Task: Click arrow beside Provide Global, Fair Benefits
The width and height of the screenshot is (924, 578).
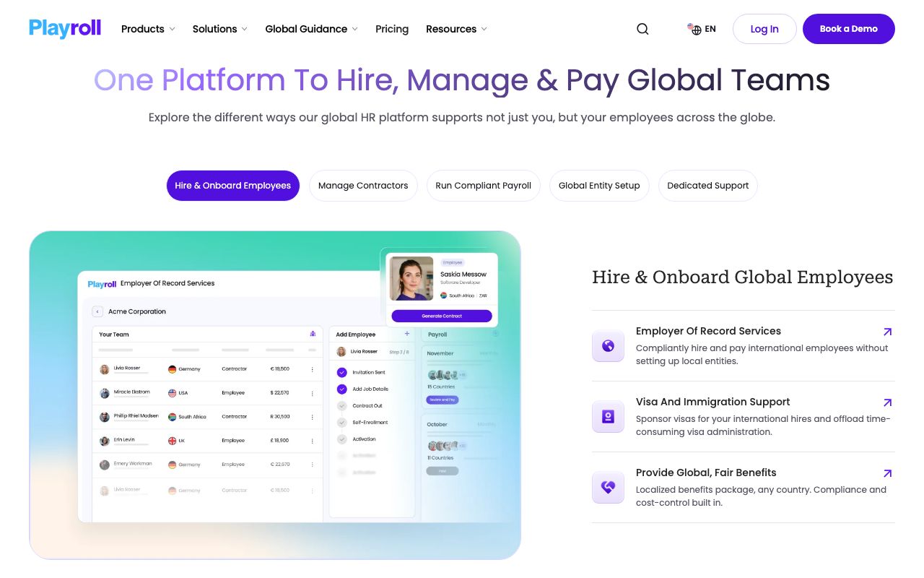Action: click(887, 473)
